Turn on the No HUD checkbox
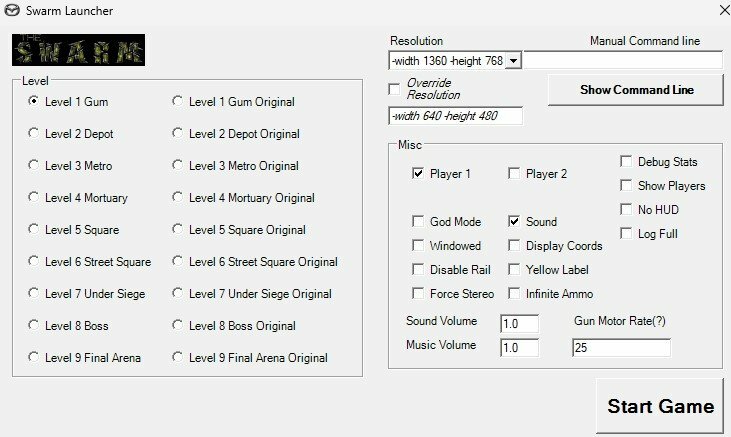 (626, 209)
